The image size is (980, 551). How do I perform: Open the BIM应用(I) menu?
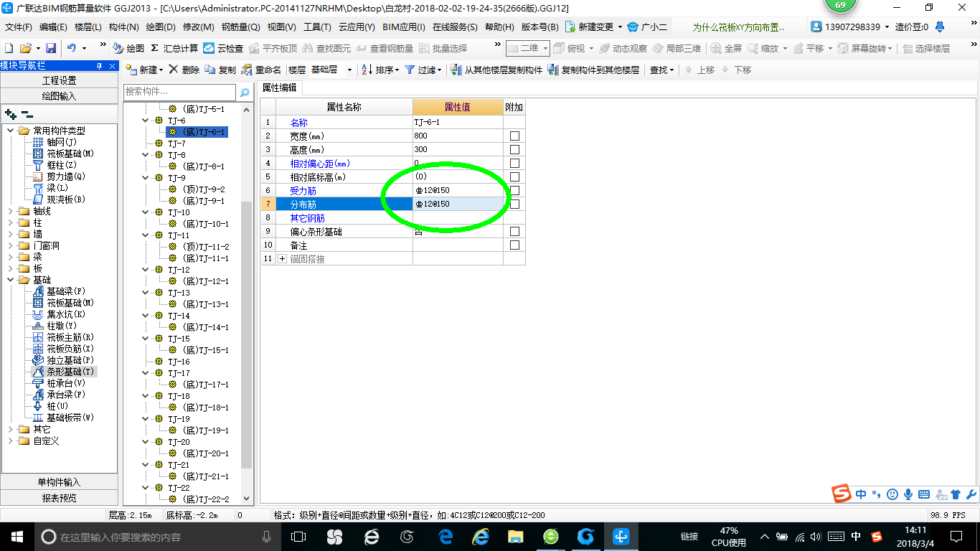click(x=404, y=27)
